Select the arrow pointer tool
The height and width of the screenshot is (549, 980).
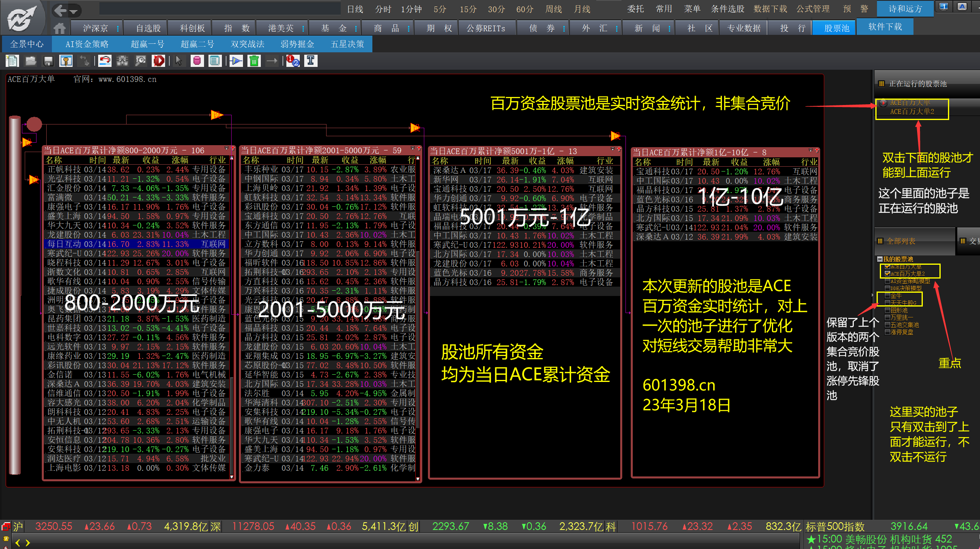click(178, 61)
